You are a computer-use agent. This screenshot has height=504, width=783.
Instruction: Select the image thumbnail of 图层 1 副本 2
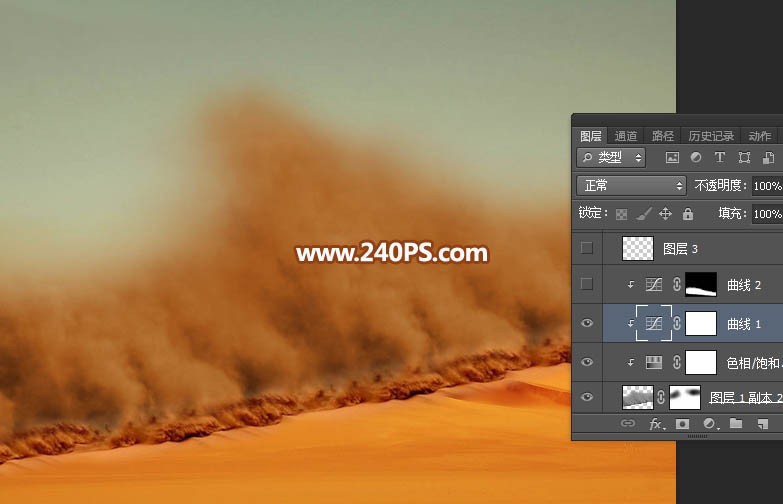[x=638, y=397]
